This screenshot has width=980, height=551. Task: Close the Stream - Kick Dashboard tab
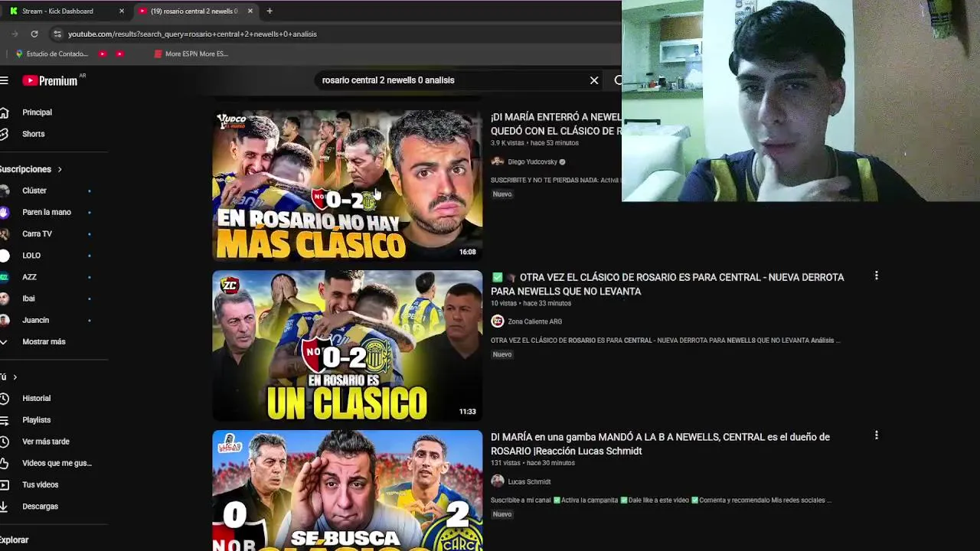click(122, 11)
